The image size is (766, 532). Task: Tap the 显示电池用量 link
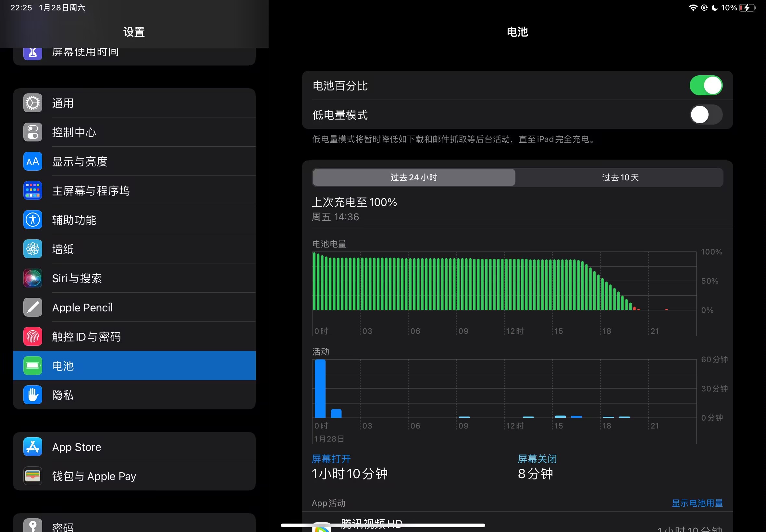tap(697, 503)
